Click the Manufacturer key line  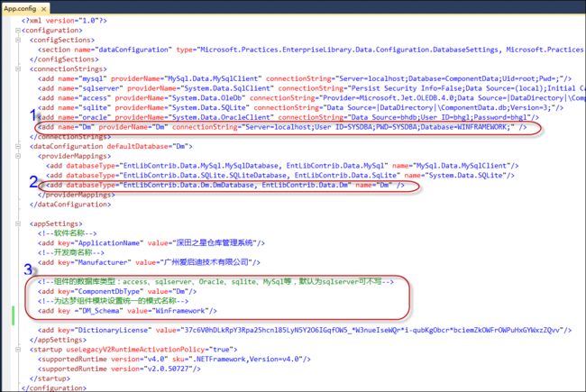pyautogui.click(x=149, y=263)
